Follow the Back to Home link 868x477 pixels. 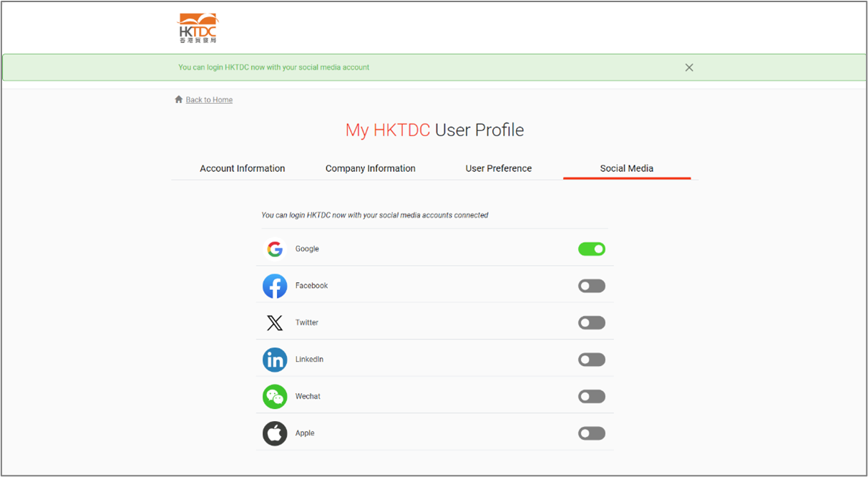coord(209,100)
